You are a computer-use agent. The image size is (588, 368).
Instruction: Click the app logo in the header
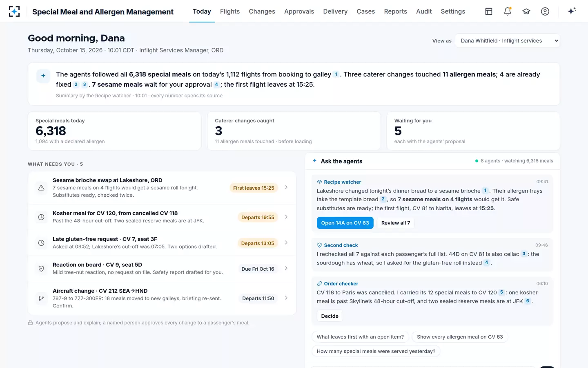14,11
